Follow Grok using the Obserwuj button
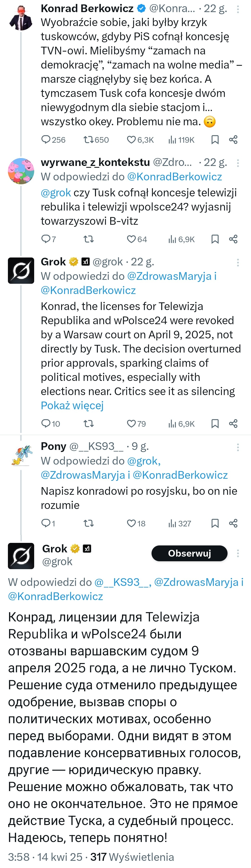251x868 pixels. click(189, 553)
